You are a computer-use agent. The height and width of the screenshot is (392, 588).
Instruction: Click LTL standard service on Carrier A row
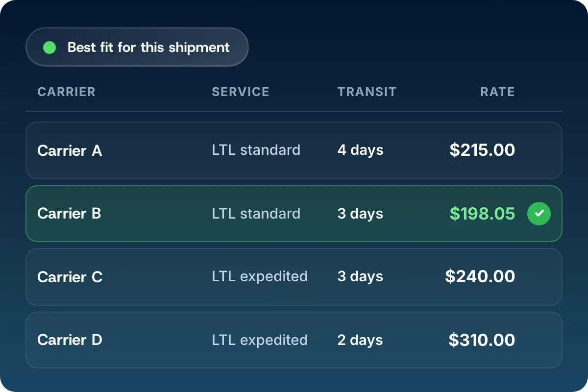[x=256, y=150]
